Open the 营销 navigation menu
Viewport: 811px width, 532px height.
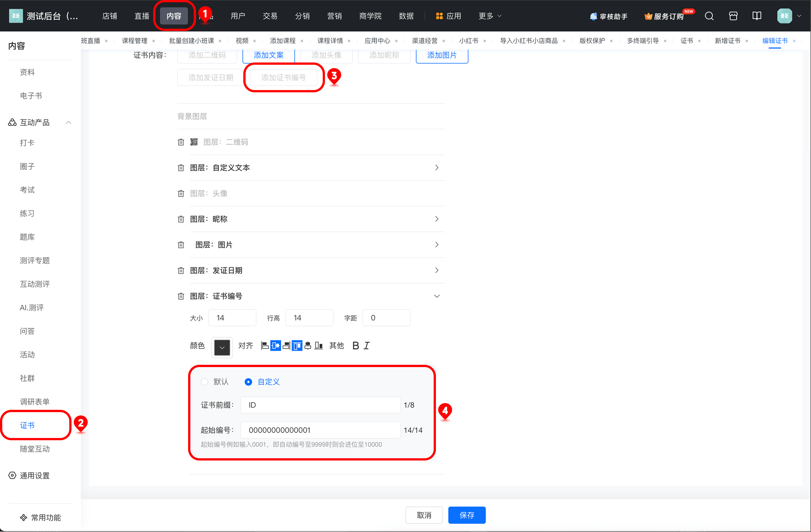pos(334,16)
